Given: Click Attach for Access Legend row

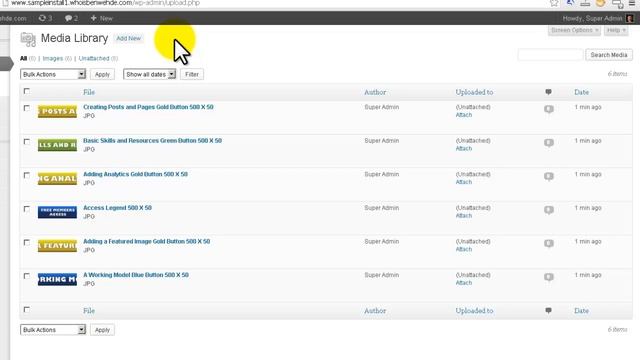Looking at the screenshot, I should (464, 216).
